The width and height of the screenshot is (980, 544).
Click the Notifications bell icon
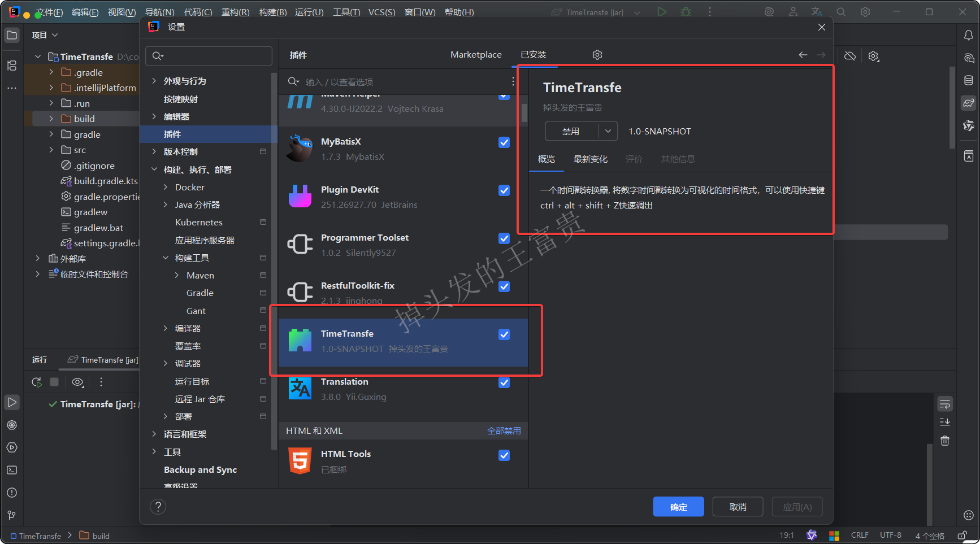pos(969,35)
